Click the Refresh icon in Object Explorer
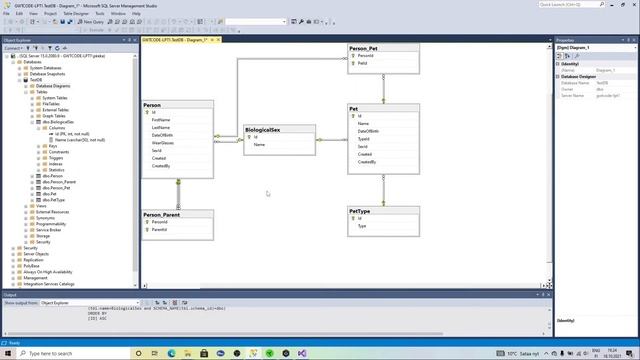 coord(57,48)
